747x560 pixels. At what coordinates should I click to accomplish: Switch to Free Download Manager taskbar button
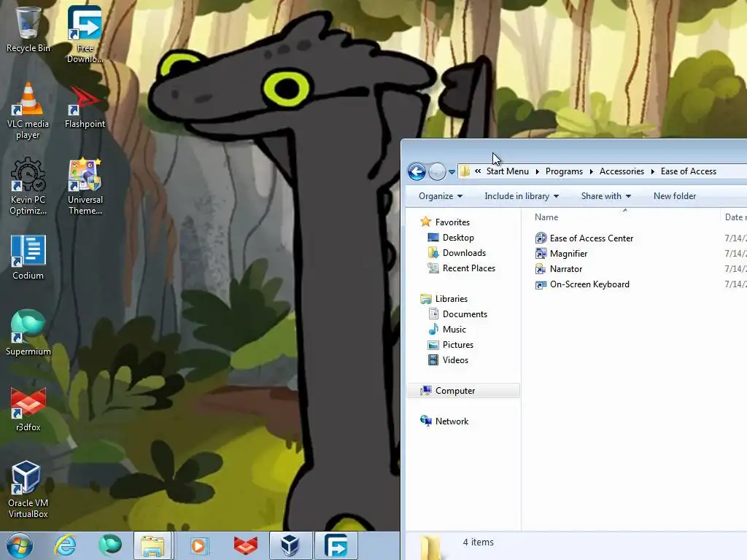click(x=336, y=545)
